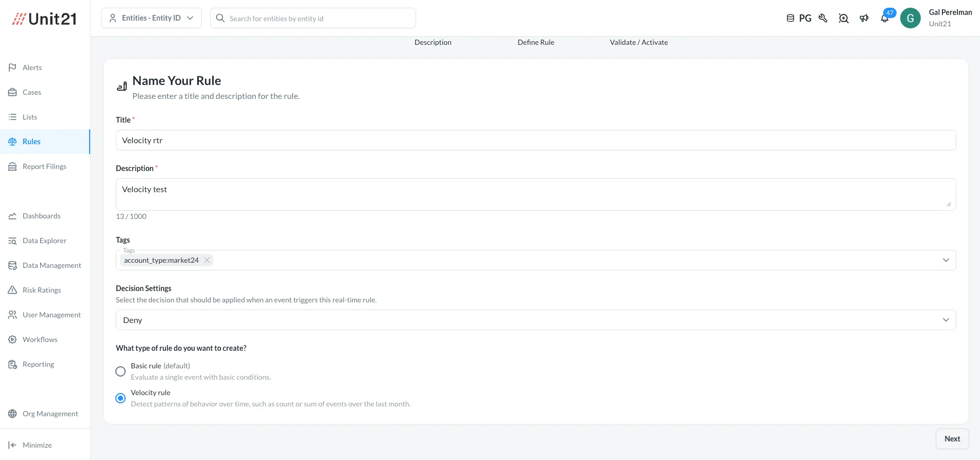The image size is (980, 460).
Task: Open Cases briefcase icon in sidebar
Action: click(x=12, y=92)
